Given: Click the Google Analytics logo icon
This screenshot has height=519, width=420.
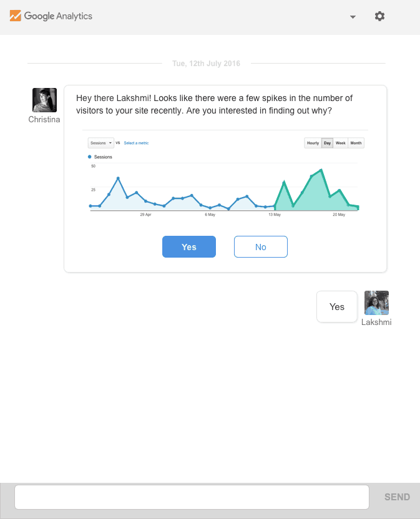Looking at the screenshot, I should point(16,17).
